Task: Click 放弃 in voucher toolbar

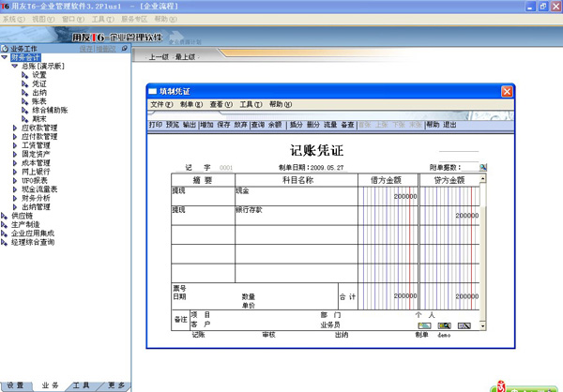Action: point(240,125)
